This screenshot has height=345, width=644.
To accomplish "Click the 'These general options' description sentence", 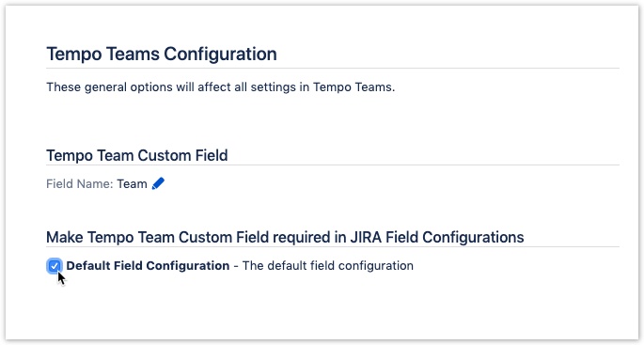I will tap(221, 87).
